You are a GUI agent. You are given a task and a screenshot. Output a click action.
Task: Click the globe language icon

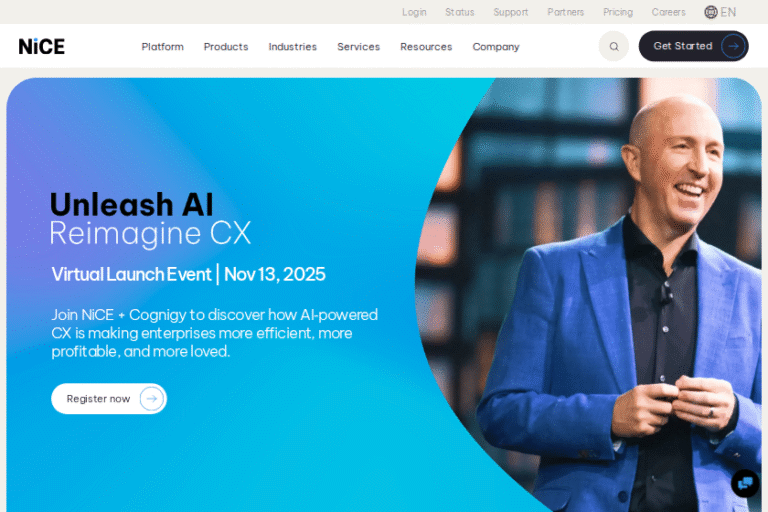(711, 12)
